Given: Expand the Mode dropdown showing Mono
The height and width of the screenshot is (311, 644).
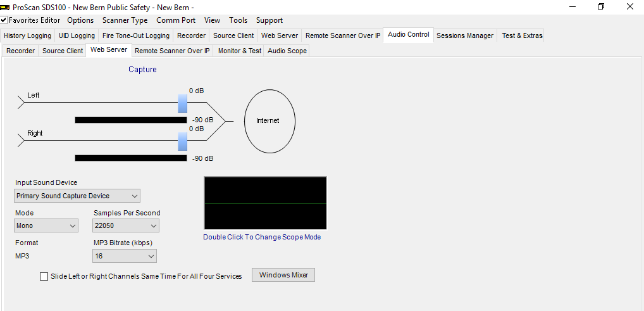Looking at the screenshot, I should point(46,225).
